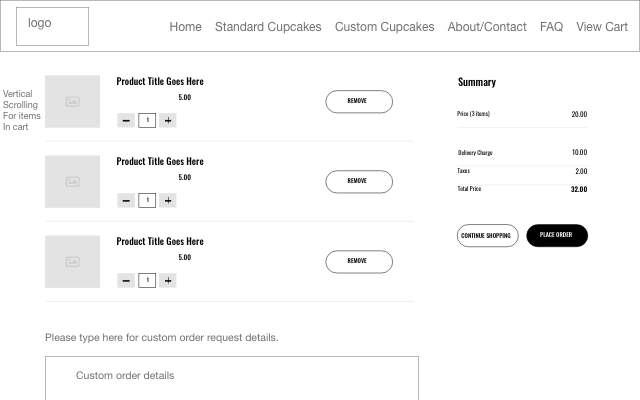The image size is (640, 400).
Task: Open the first product's image thumbnail
Action: (72, 102)
